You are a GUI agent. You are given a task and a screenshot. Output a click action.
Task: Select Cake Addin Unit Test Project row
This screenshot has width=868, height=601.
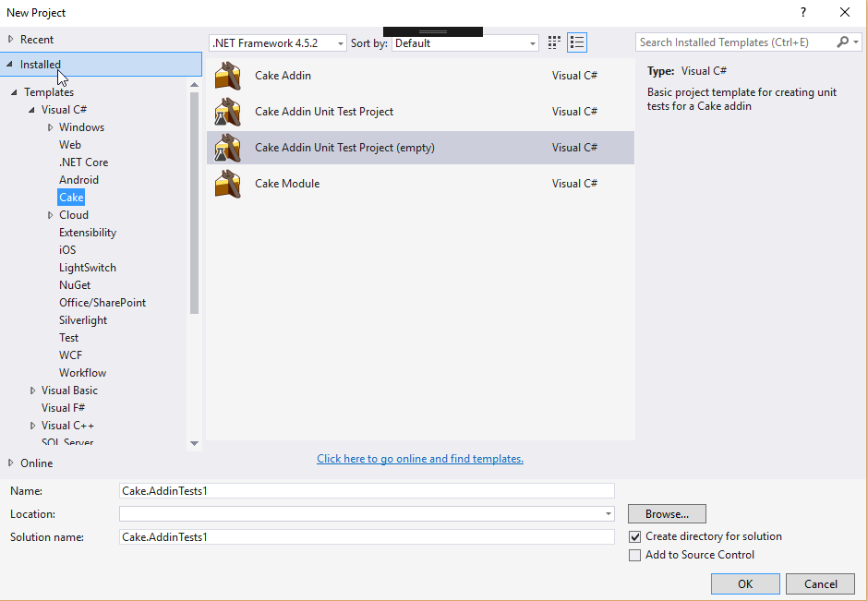coord(421,112)
